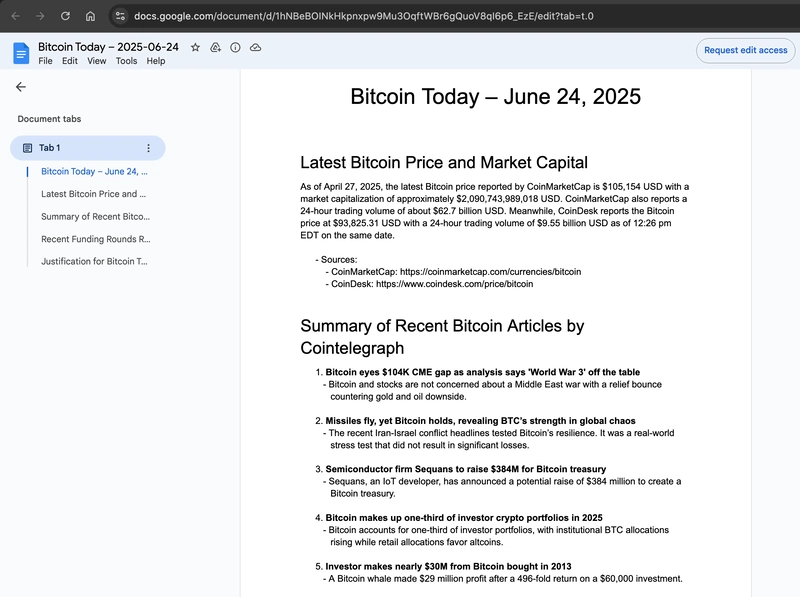
Task: Go to Summary of Recent Bitco... outline item
Action: [x=95, y=216]
